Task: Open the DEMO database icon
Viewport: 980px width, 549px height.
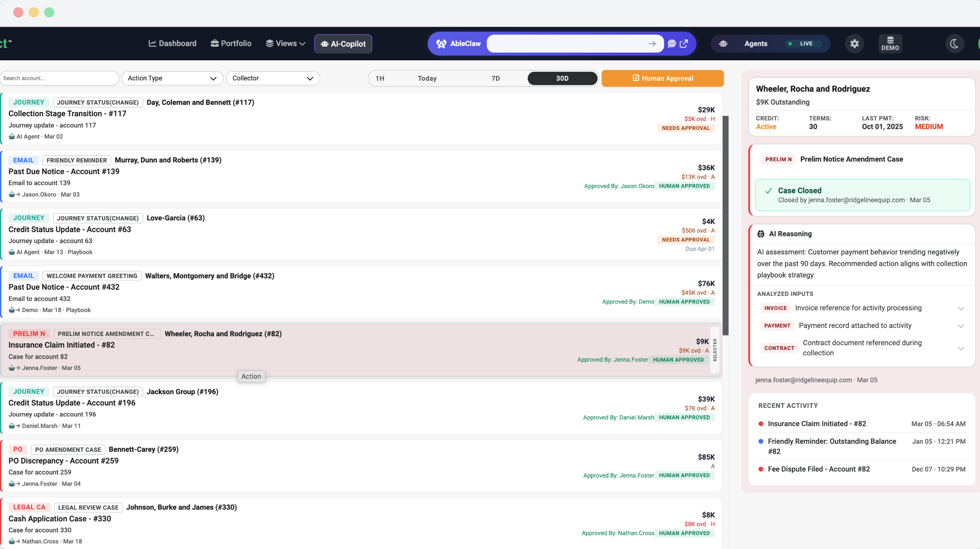Action: 890,44
